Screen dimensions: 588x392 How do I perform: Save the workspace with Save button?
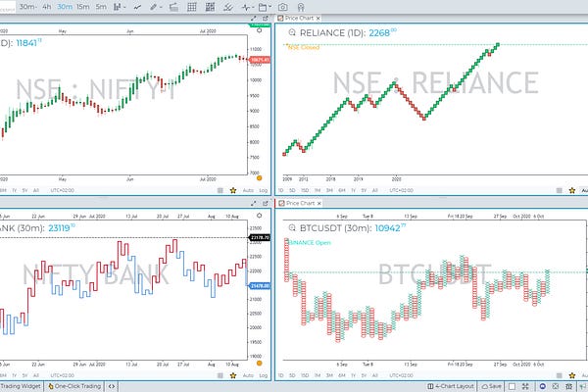[x=492, y=386]
